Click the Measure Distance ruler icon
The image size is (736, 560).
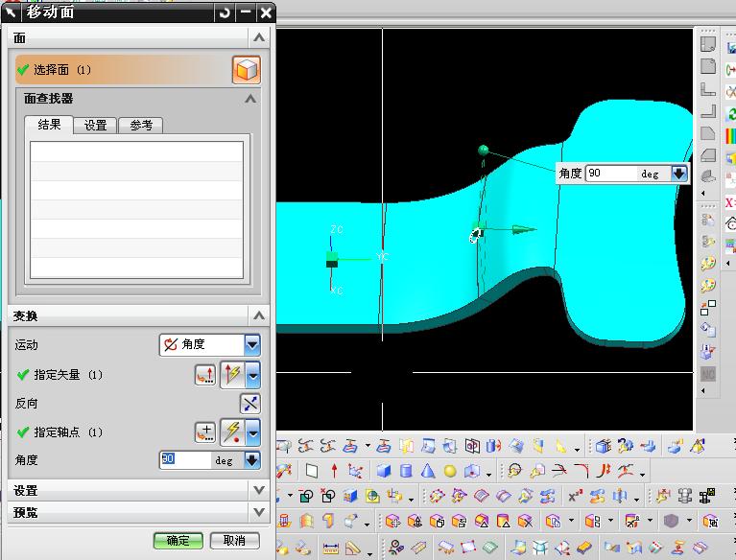click(331, 548)
